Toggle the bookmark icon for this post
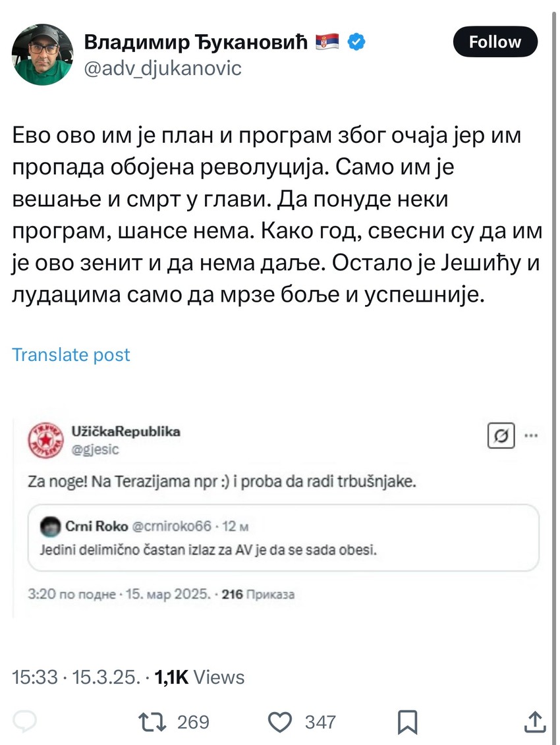This screenshot has width=560, height=745. 408,721
